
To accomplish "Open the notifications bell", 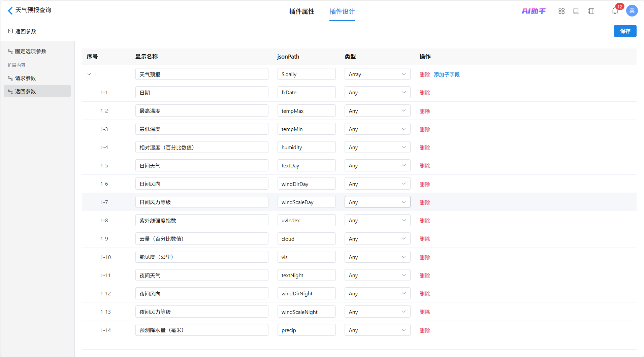I will pos(615,11).
